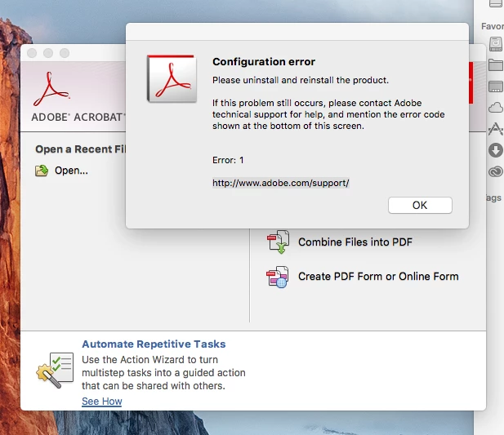Image resolution: width=504 pixels, height=435 pixels.
Task: Click the Acrobat window close button
Action: point(32,53)
